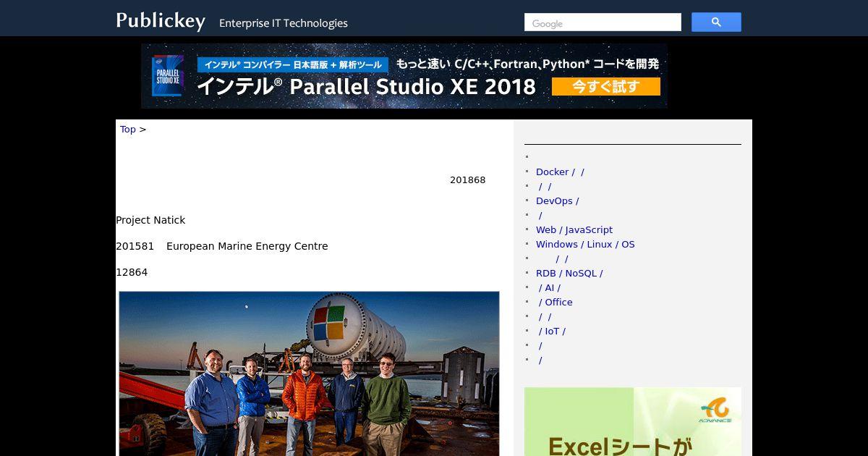Open the Windows / Linux / OS link

585,245
